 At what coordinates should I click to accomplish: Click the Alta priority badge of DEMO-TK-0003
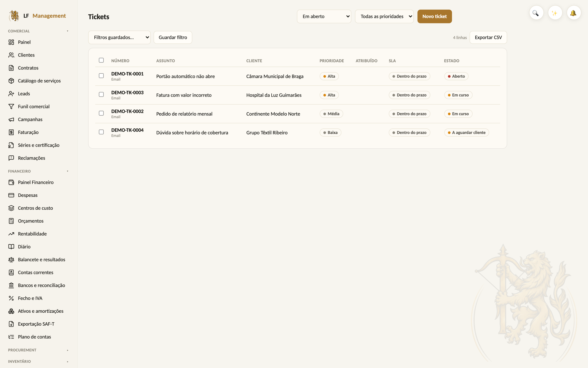pyautogui.click(x=329, y=95)
